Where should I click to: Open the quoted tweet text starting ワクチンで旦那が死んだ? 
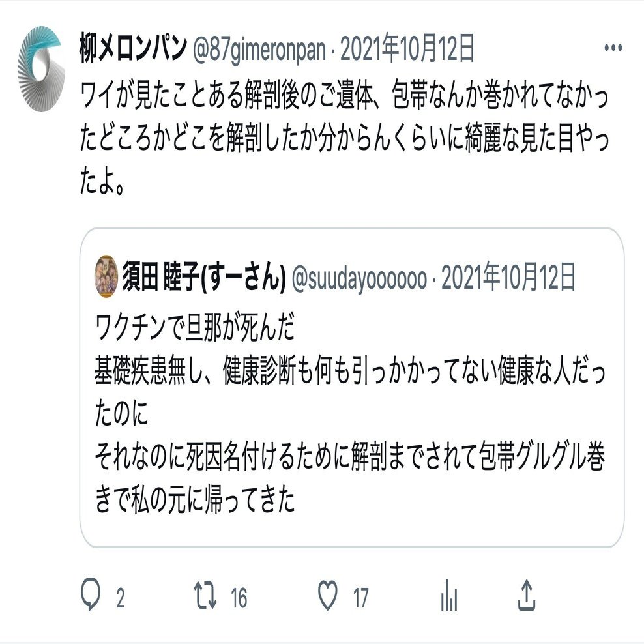[350, 414]
